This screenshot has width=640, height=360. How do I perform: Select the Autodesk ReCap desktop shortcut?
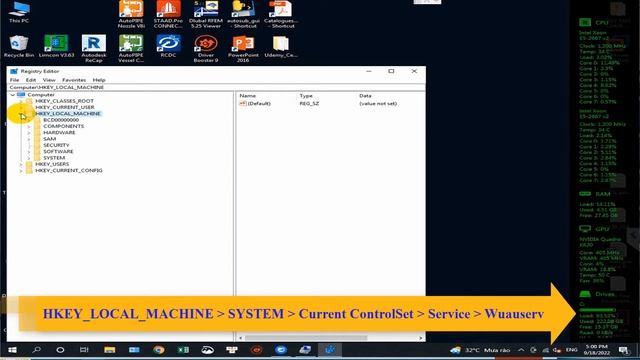(x=93, y=48)
